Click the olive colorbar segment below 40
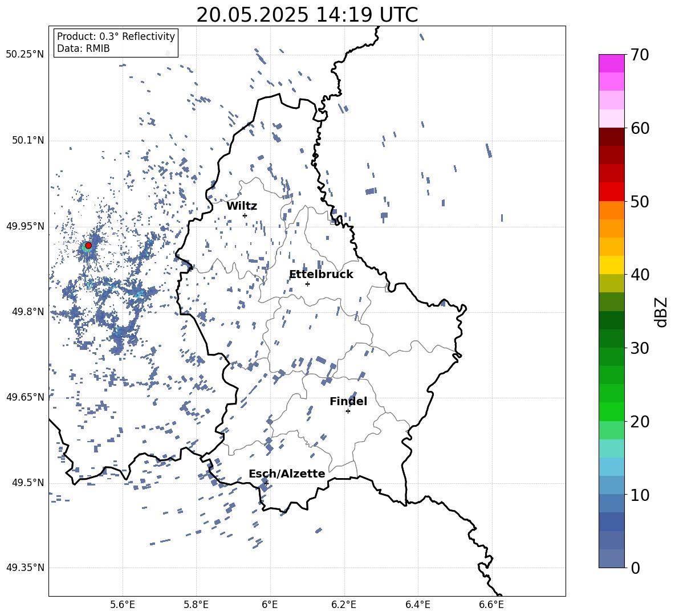 tap(611, 283)
